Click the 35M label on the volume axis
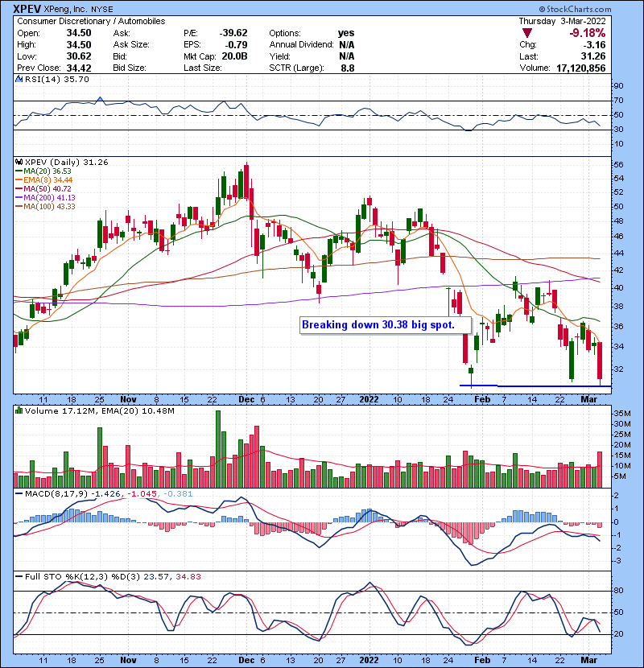This screenshot has height=668, width=644. tap(622, 414)
